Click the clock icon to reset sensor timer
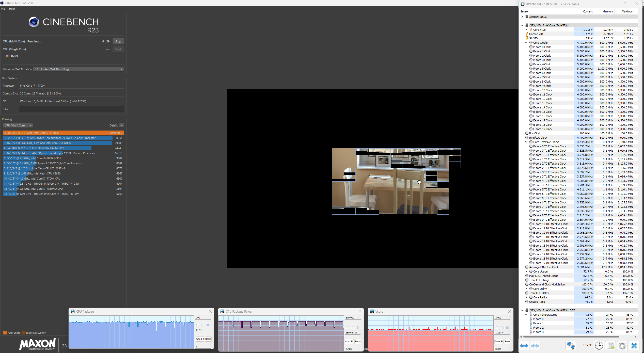Viewport: 644px width, 353px height. tap(599, 346)
